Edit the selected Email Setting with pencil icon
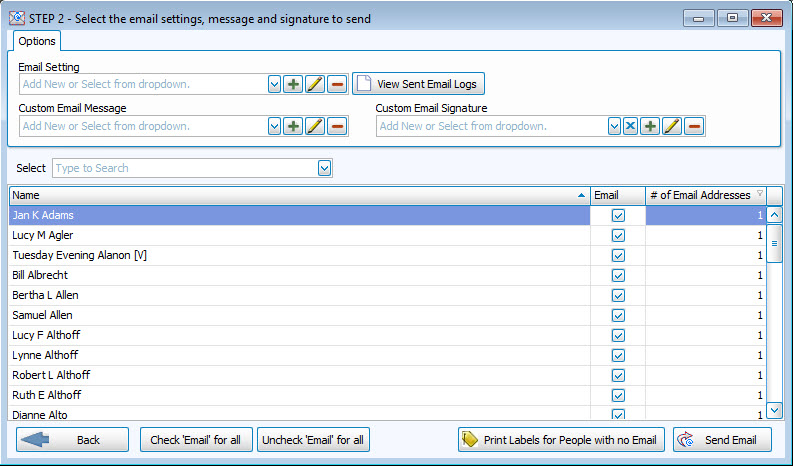The image size is (793, 466). 315,85
